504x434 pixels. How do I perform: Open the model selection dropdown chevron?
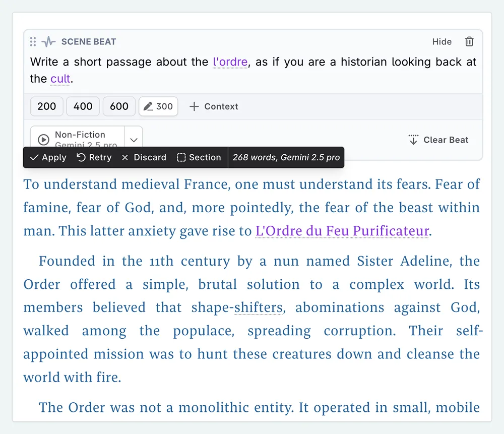pos(134,140)
